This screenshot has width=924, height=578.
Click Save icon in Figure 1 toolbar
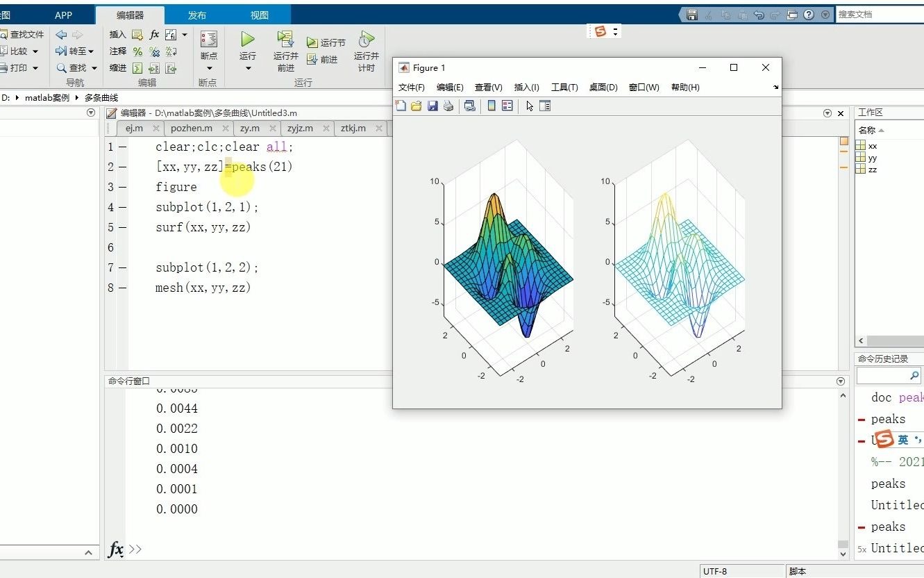(x=432, y=106)
